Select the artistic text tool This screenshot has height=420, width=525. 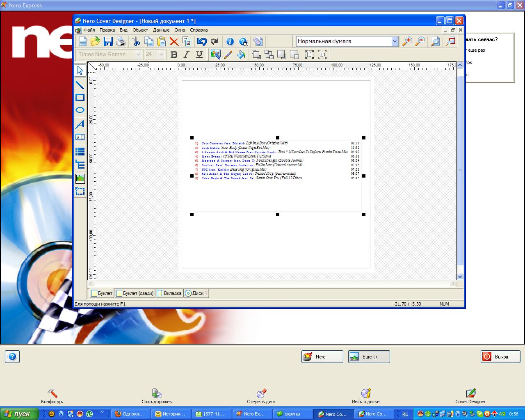tap(80, 124)
